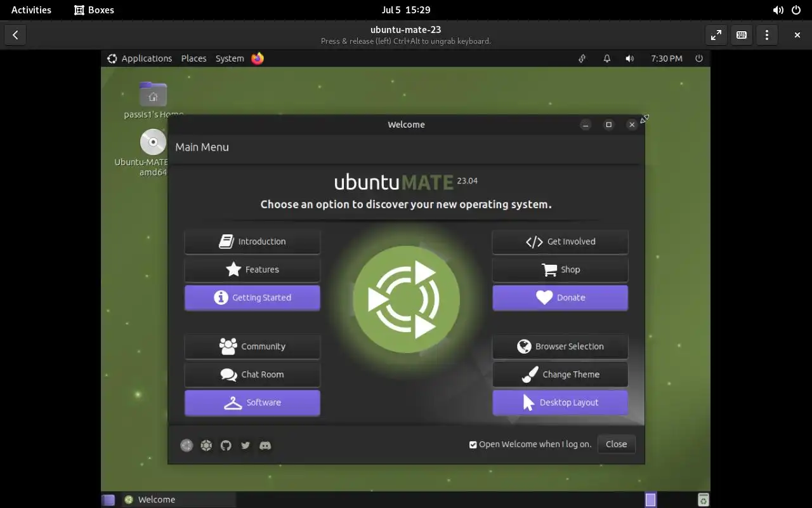The image size is (812, 508).
Task: Click the large Ubuntu MATE logo
Action: (x=406, y=299)
